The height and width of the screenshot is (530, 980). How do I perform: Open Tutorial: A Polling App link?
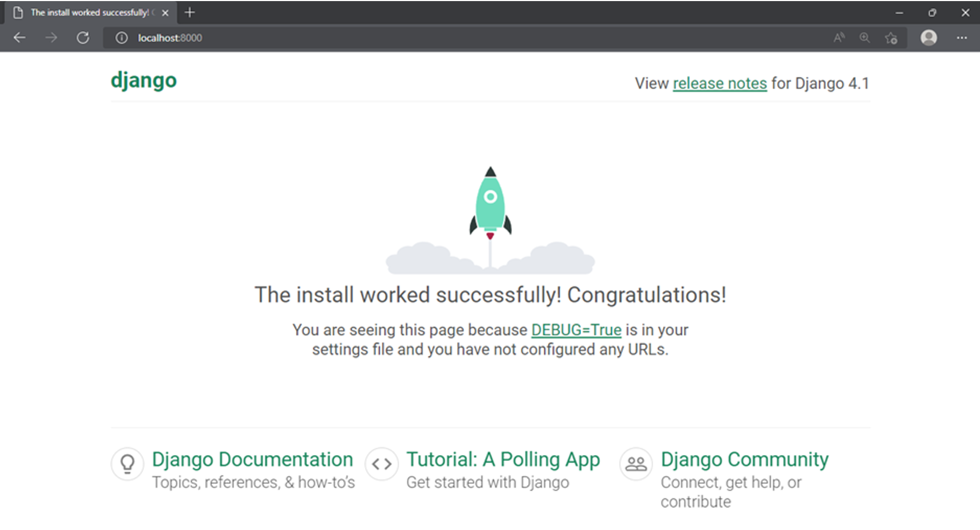(503, 460)
